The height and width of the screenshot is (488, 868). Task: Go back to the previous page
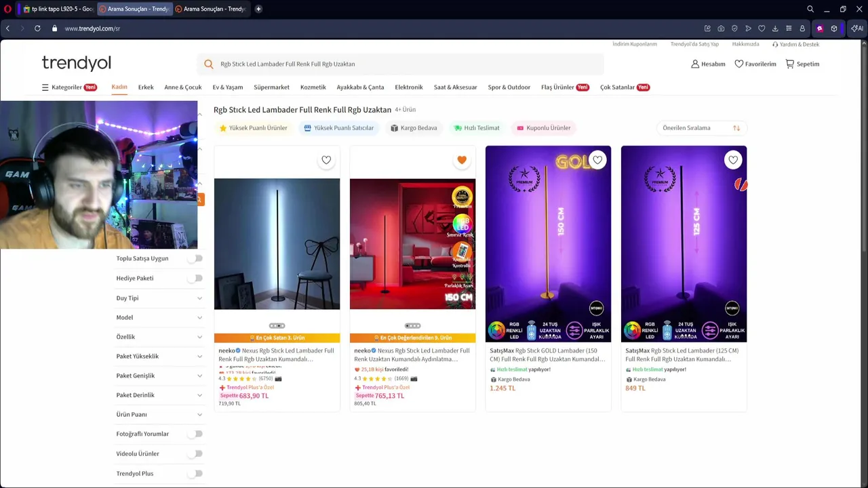point(7,28)
